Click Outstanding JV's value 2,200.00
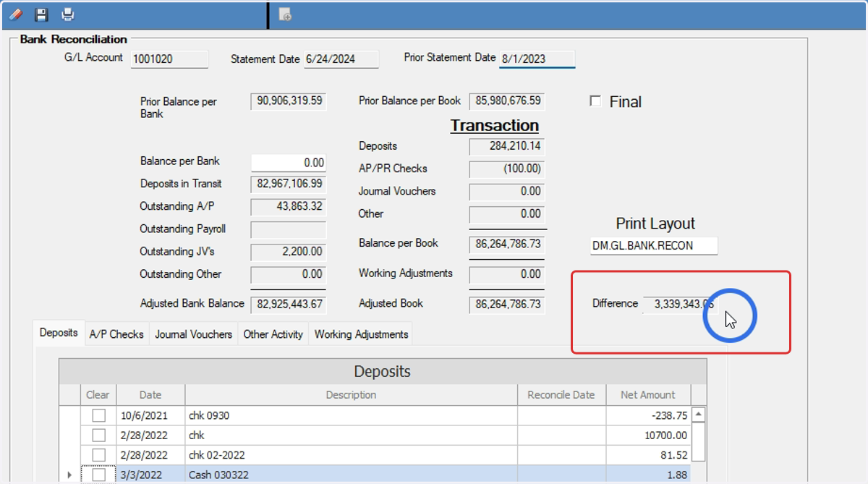Viewport: 868px width, 484px height. pos(289,252)
